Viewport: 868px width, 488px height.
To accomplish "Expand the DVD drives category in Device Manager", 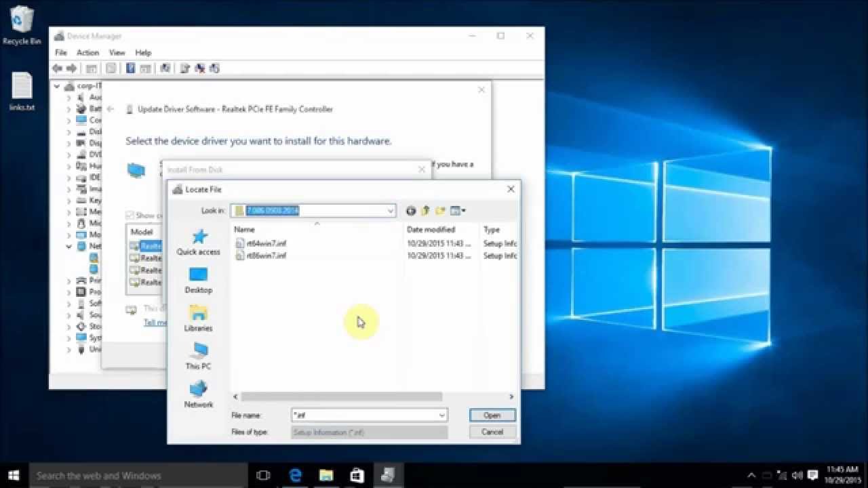I will tap(68, 155).
